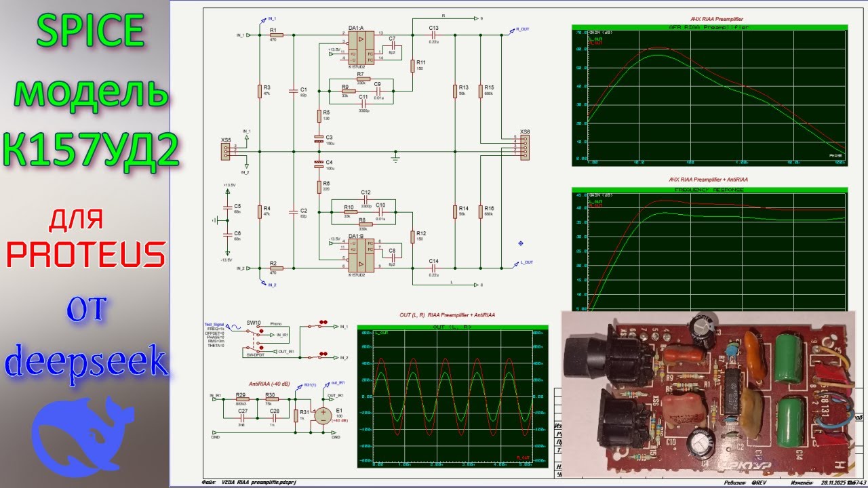Viewport: 868px width, 488px height.
Task: Click 'АЧХ RIAA Preamplifier + AntiRIAA' caption
Action: (709, 180)
